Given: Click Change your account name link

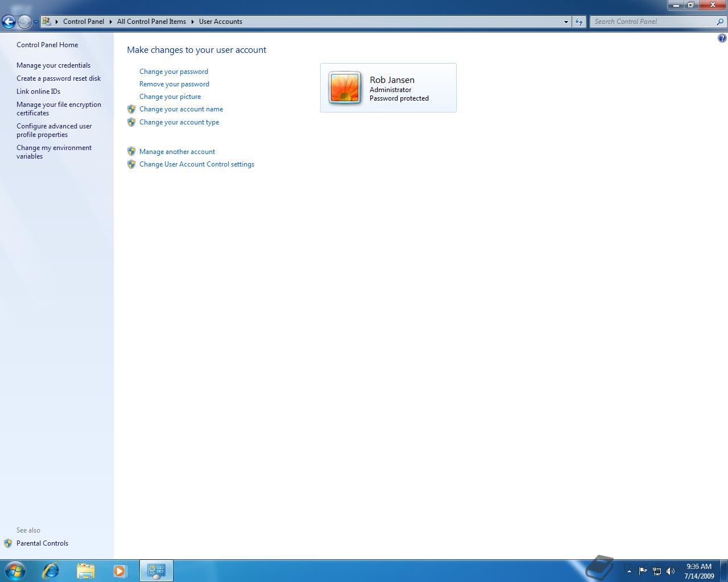Looking at the screenshot, I should (181, 109).
